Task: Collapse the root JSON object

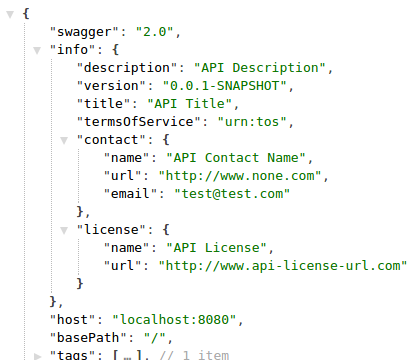Action: [x=10, y=14]
